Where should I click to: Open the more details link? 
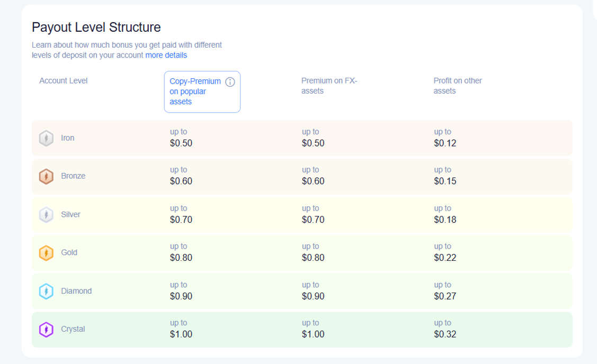pyautogui.click(x=166, y=55)
